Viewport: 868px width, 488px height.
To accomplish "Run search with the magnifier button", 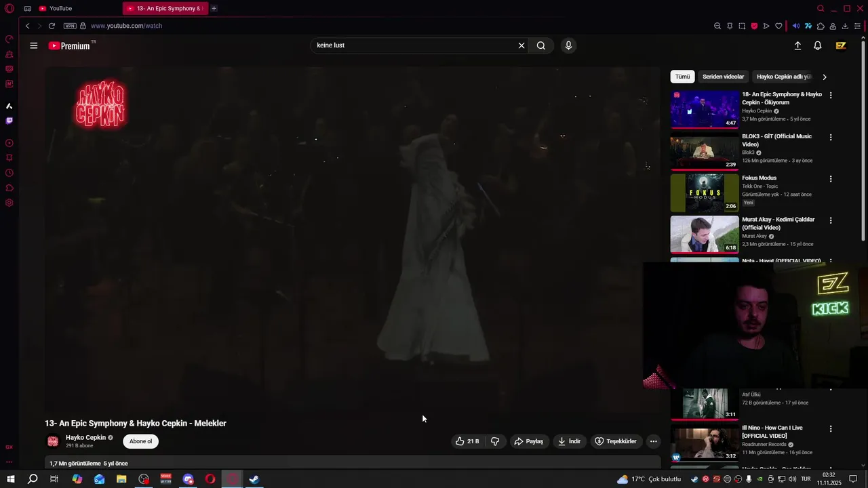I will coord(541,45).
